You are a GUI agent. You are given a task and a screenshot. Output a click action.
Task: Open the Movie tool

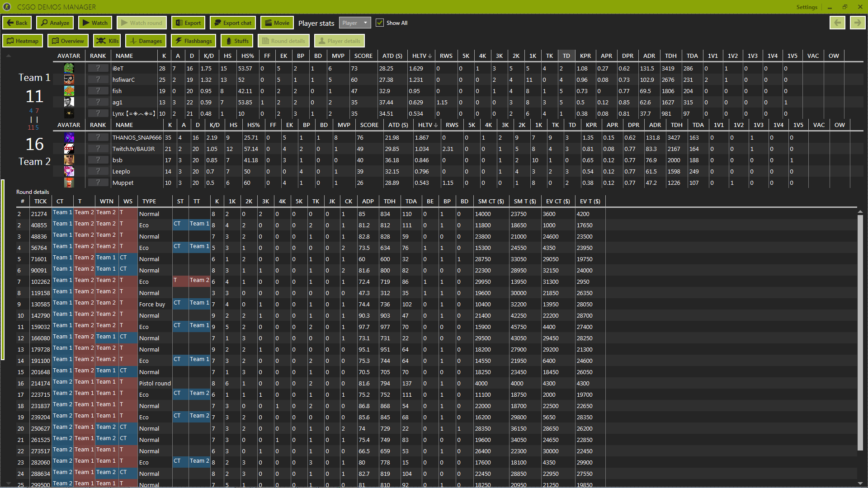[277, 23]
